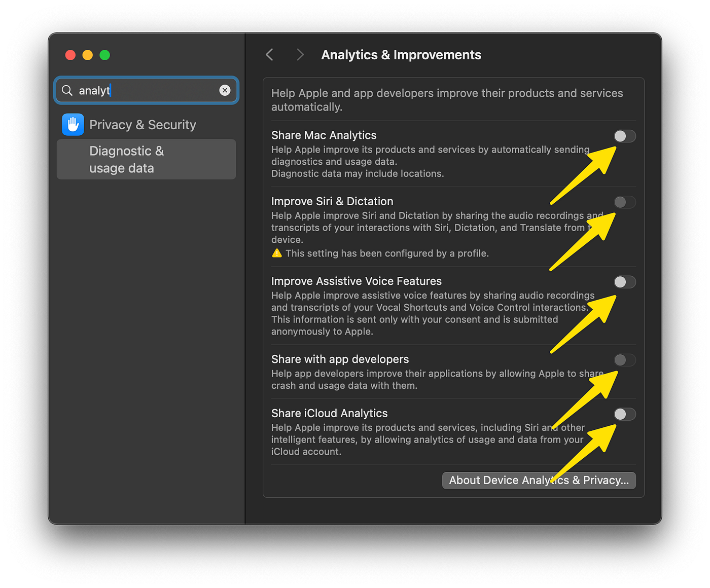
Task: Minimize the window with yellow button
Action: coord(88,55)
